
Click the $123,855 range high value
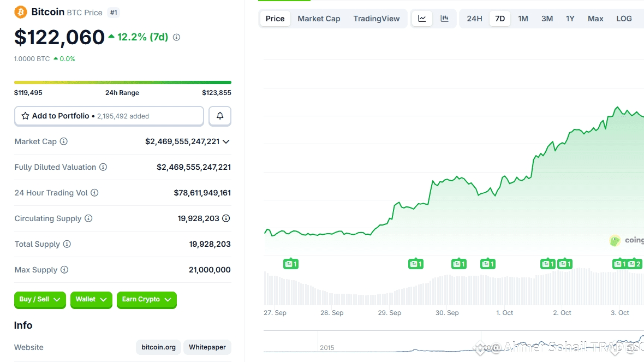pos(217,93)
